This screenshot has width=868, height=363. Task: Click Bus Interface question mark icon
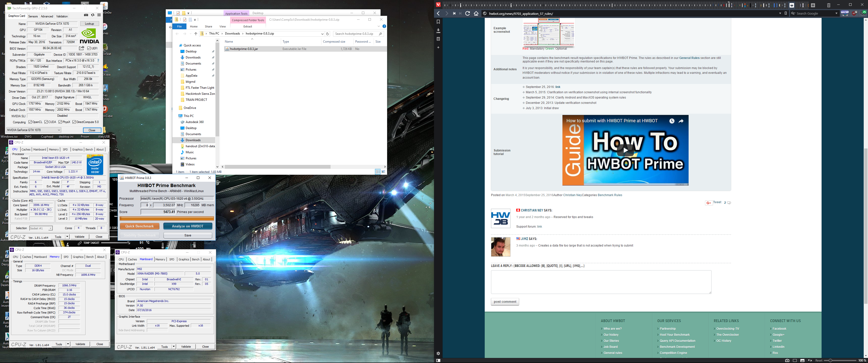[x=98, y=60]
